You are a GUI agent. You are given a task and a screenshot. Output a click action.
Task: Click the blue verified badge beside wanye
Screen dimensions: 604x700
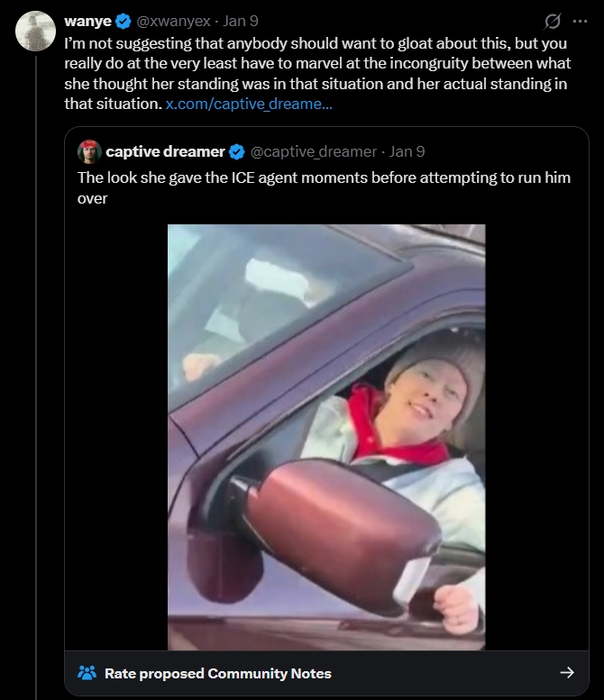tap(123, 21)
